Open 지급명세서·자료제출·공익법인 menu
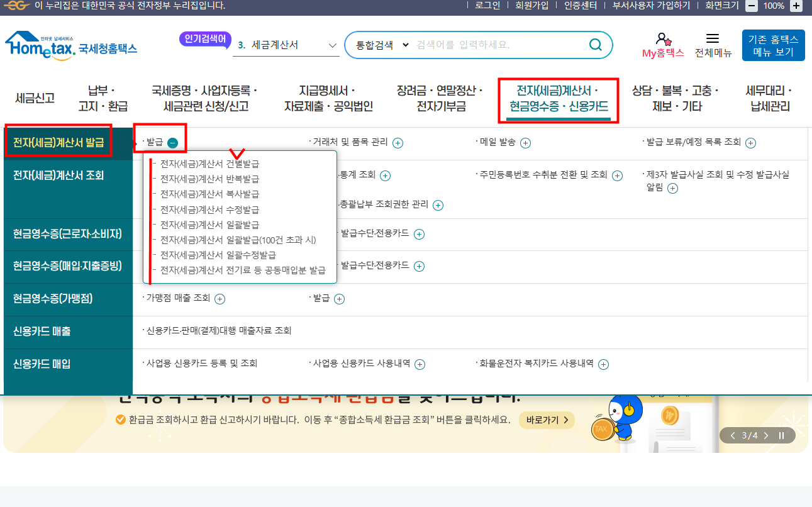This screenshot has width=812, height=507. coord(328,98)
